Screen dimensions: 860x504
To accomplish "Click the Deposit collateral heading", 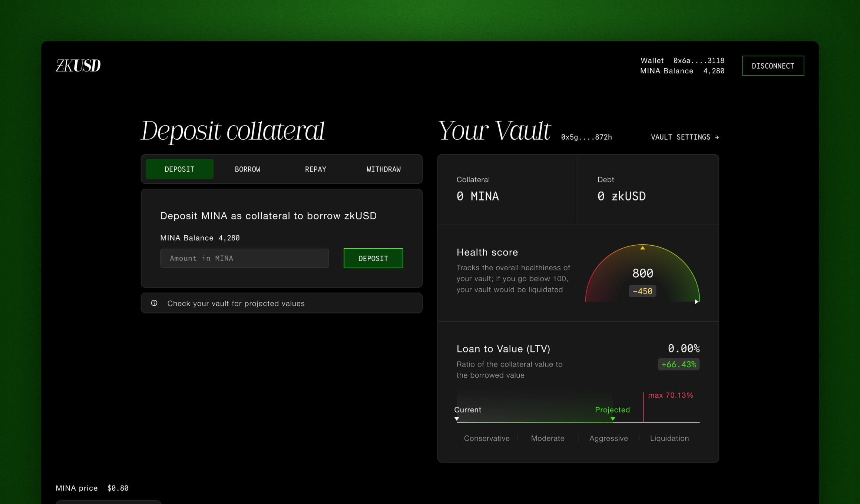I will (233, 131).
